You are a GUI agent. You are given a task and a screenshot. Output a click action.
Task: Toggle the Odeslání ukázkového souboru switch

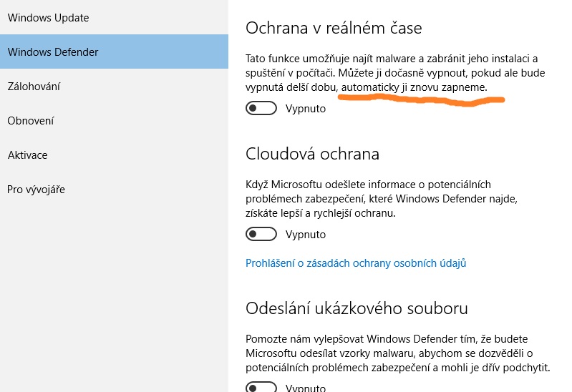261,388
